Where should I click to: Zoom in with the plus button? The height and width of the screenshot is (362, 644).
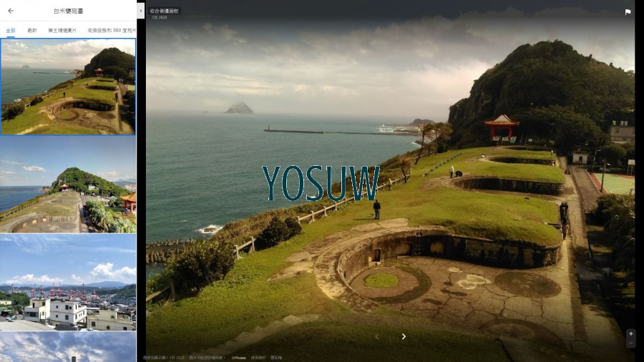630,333
